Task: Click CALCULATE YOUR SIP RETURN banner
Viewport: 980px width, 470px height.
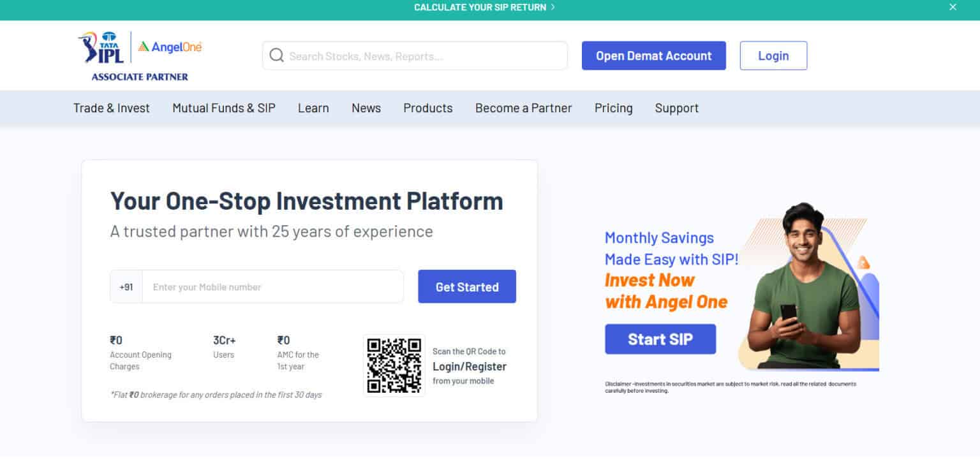Action: 481,8
